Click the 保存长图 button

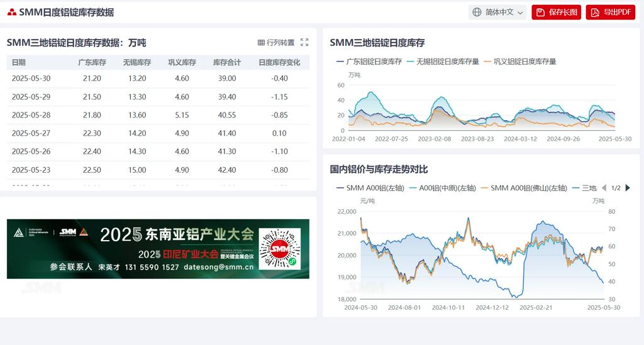click(556, 13)
